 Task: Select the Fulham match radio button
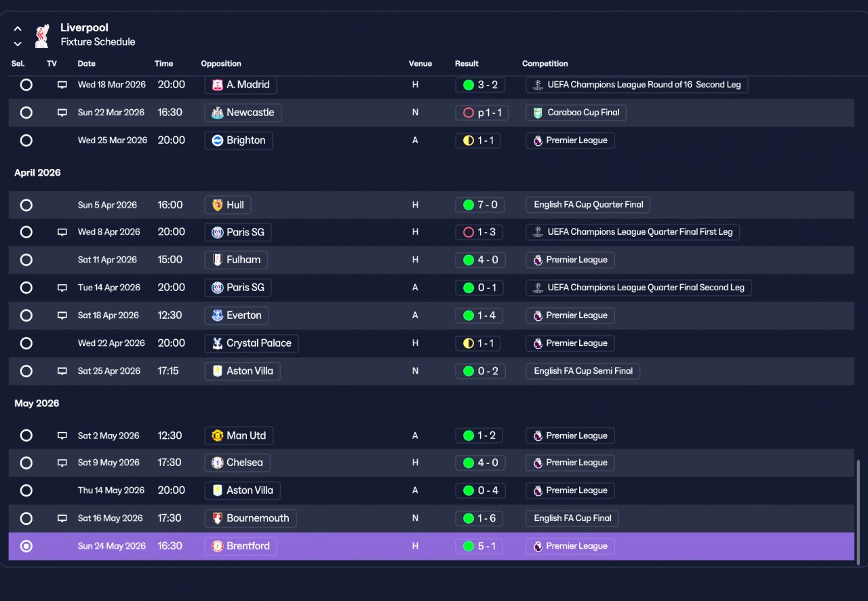coord(26,260)
